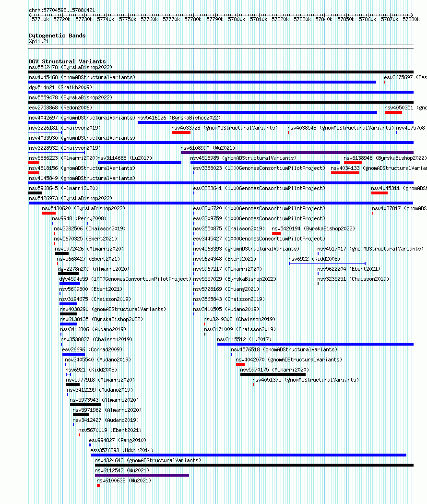
Task: Click nsv6138135 (ByrskaBishop2022) label
Action: click(101, 320)
